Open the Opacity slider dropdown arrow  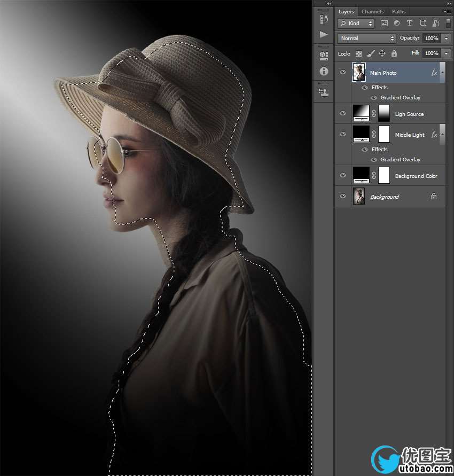[x=447, y=38]
